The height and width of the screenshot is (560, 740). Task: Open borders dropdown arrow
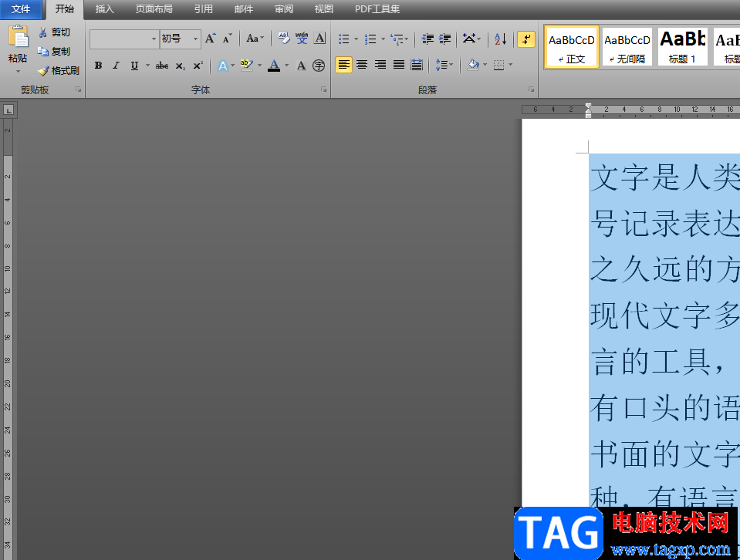(x=510, y=65)
